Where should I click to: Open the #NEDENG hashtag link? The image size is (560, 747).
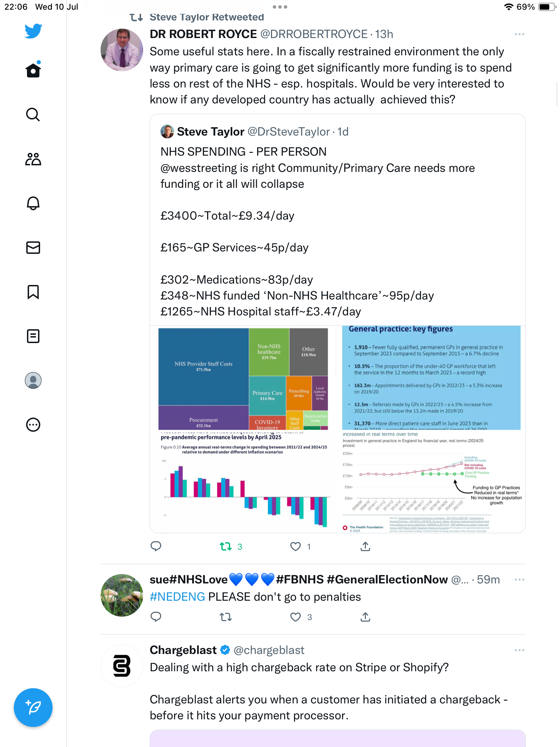coord(177,597)
